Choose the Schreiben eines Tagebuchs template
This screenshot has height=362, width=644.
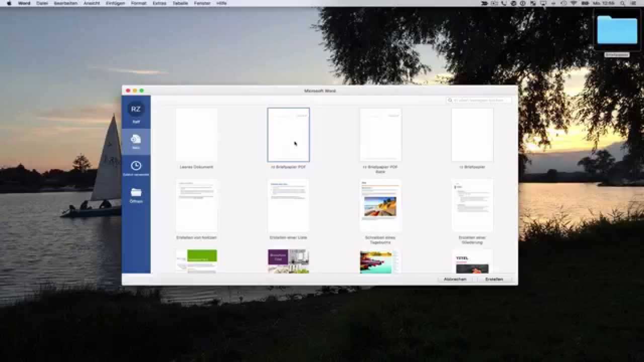(x=380, y=206)
